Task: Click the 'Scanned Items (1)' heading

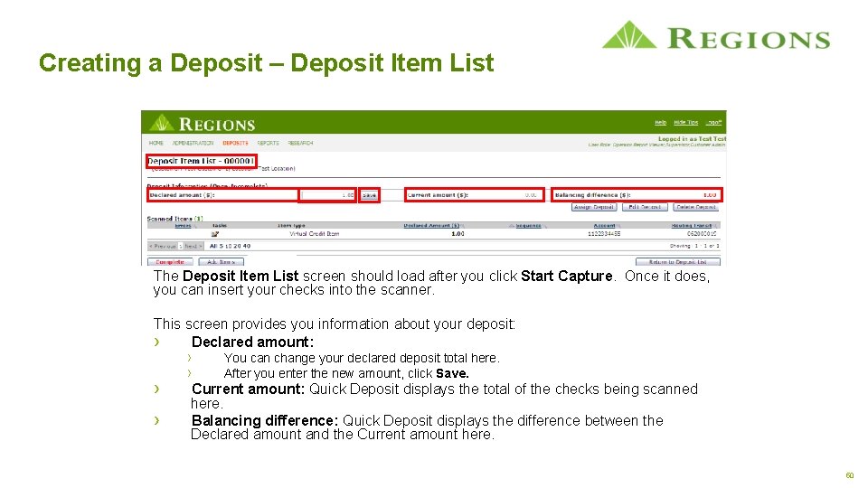Action: [x=175, y=219]
